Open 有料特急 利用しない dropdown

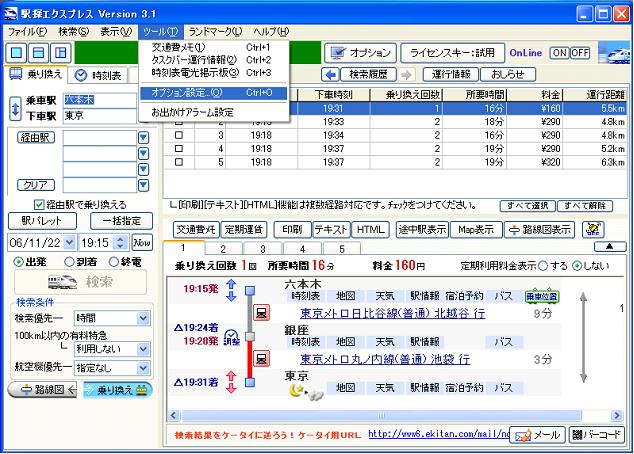click(x=143, y=349)
